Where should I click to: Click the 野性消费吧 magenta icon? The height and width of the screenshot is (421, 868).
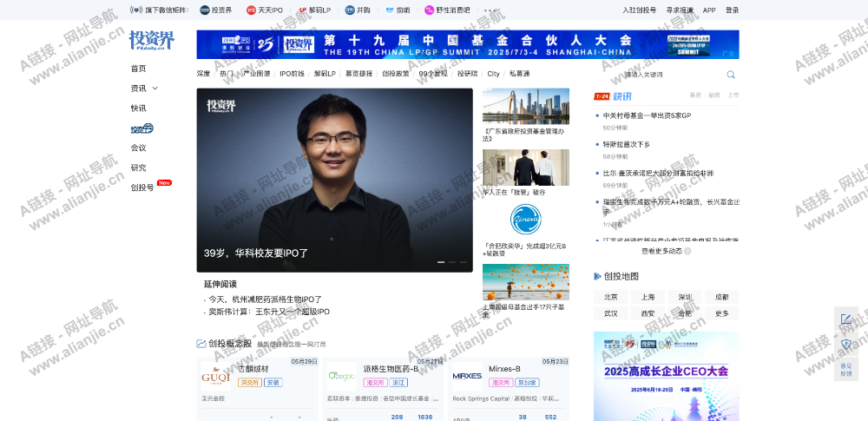(x=429, y=10)
